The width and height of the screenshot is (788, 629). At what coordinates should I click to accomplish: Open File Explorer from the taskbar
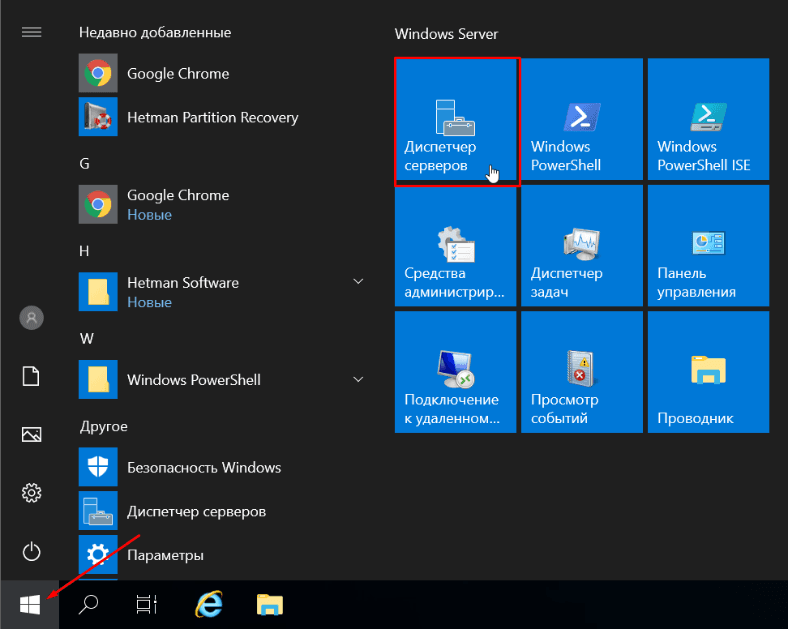pos(270,604)
